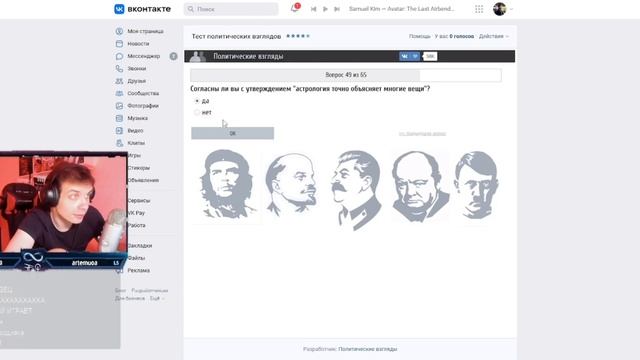Click the blue VK like button
The image size is (640, 360).
point(409,56)
